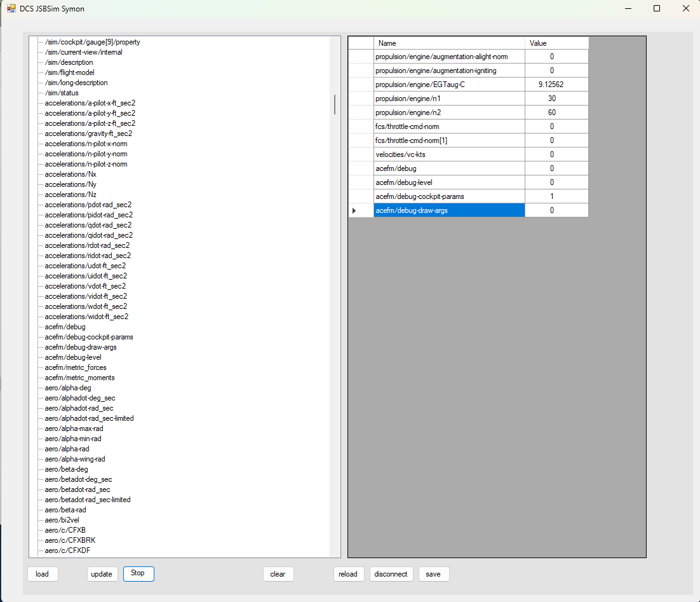This screenshot has height=602, width=700.
Task: Click the tree view scrollbar thumb
Action: click(335, 104)
